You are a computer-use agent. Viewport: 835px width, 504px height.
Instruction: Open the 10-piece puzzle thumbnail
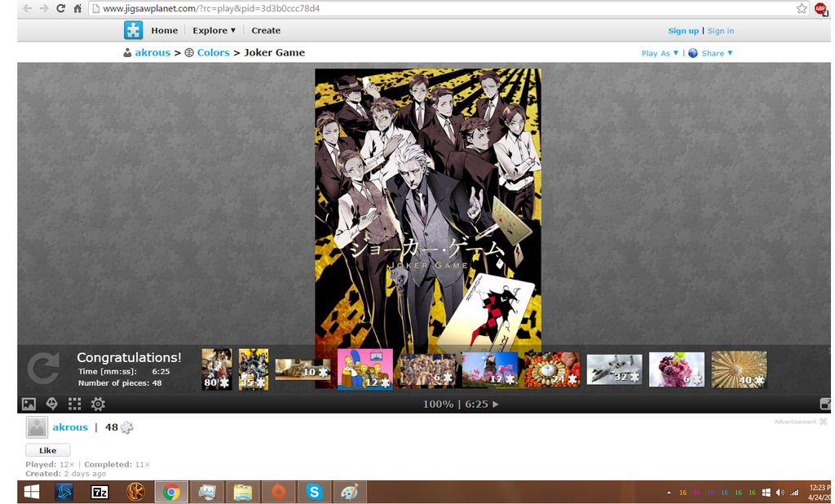pyautogui.click(x=303, y=369)
